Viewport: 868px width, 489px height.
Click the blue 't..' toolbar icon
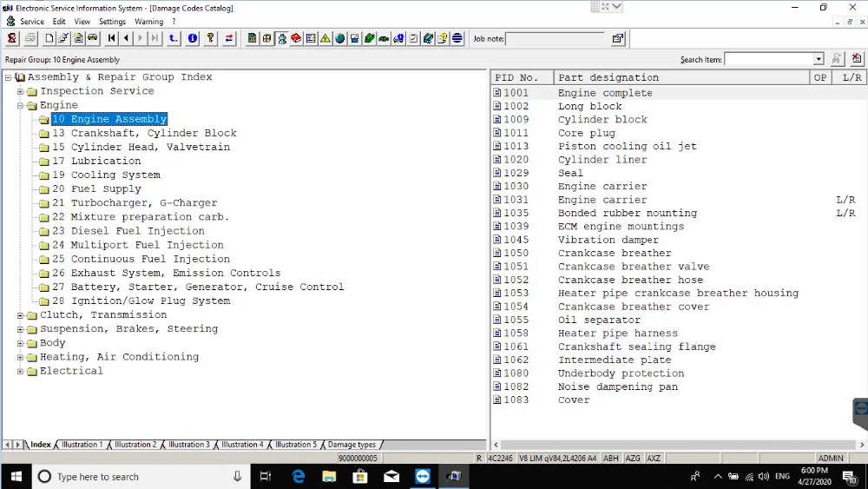pos(174,38)
